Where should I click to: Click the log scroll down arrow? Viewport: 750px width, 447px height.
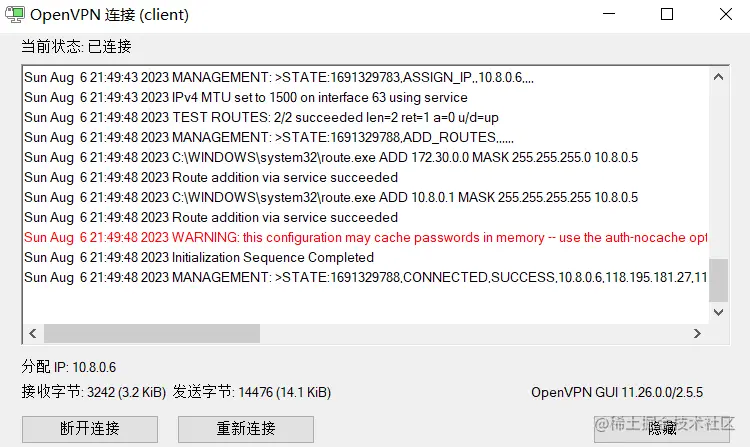[x=718, y=312]
